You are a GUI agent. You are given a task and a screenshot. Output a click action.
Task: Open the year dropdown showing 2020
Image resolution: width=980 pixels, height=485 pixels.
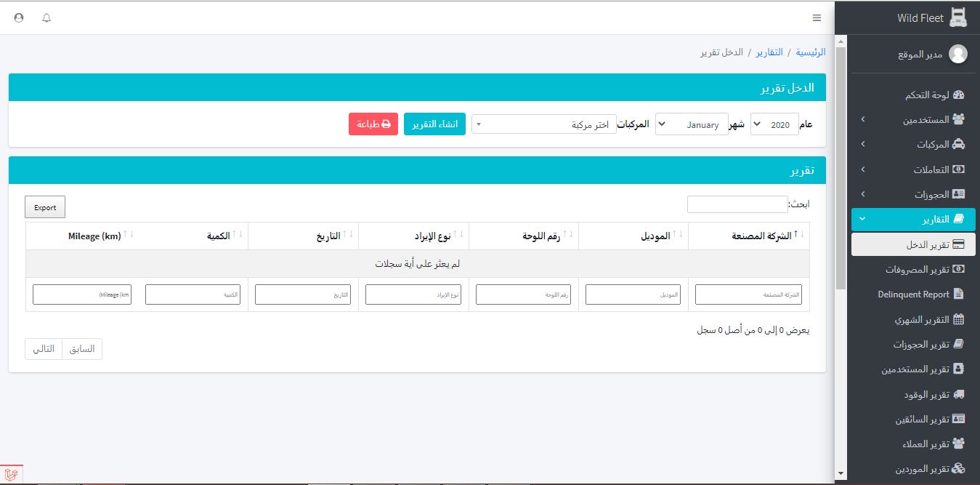pyautogui.click(x=774, y=125)
